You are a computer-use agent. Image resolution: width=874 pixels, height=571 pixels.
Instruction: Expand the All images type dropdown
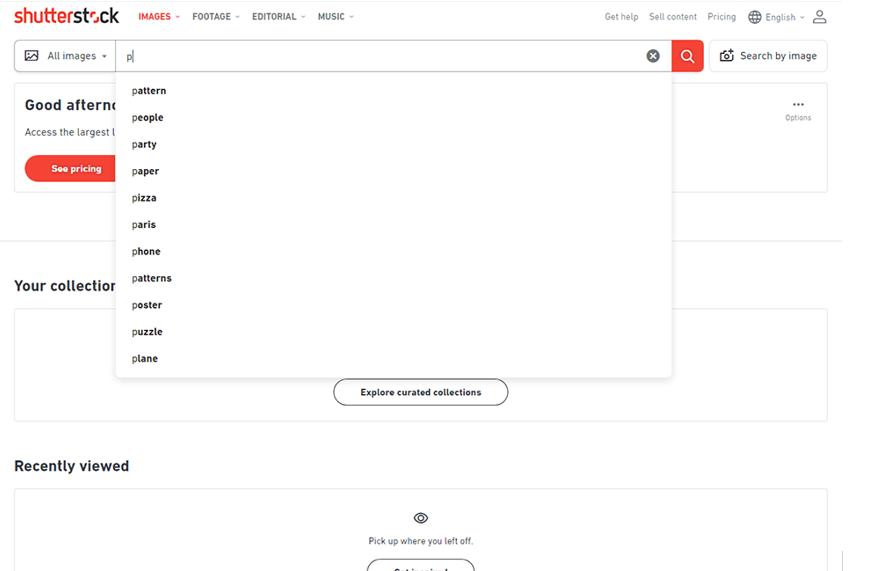pyautogui.click(x=65, y=56)
